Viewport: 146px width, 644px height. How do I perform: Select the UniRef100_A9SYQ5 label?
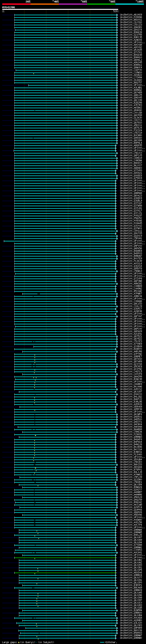tap(131, 45)
